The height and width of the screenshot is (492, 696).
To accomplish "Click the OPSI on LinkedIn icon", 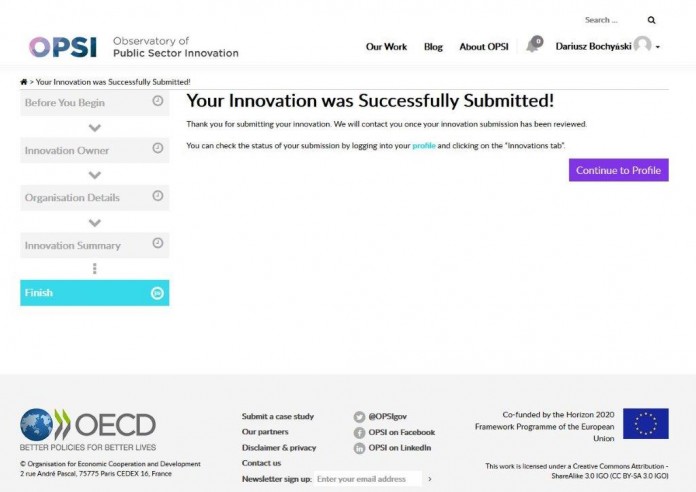I will click(359, 448).
